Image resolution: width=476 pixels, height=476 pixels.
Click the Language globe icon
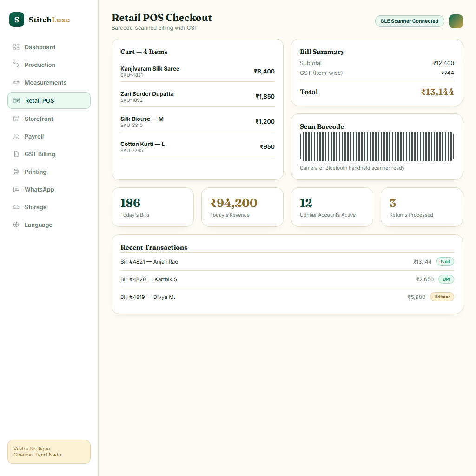click(x=16, y=225)
